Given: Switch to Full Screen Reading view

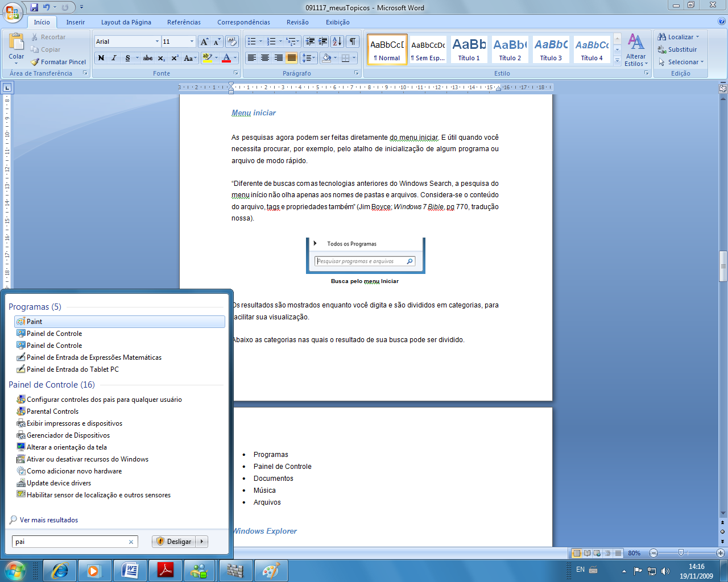Looking at the screenshot, I should click(x=587, y=553).
